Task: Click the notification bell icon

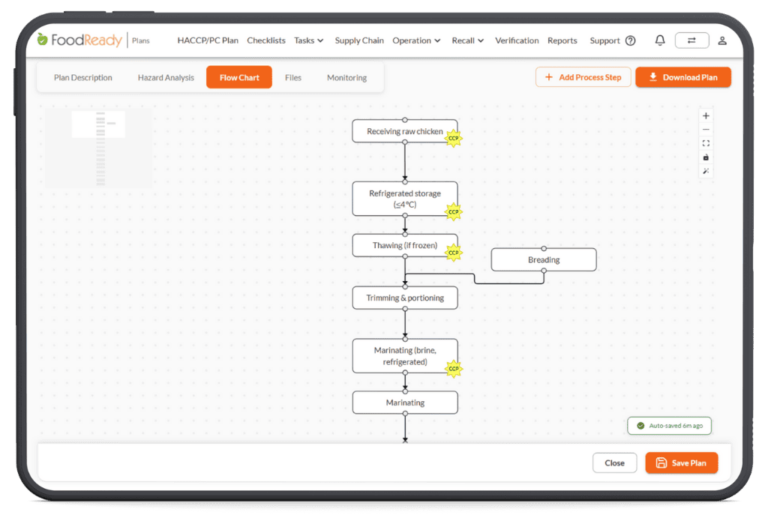Action: coord(660,41)
